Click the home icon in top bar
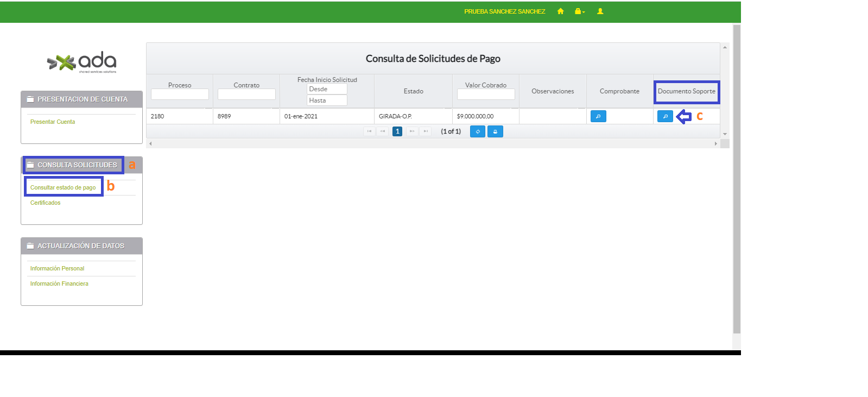Viewport: 868px width, 397px height. 560,11
